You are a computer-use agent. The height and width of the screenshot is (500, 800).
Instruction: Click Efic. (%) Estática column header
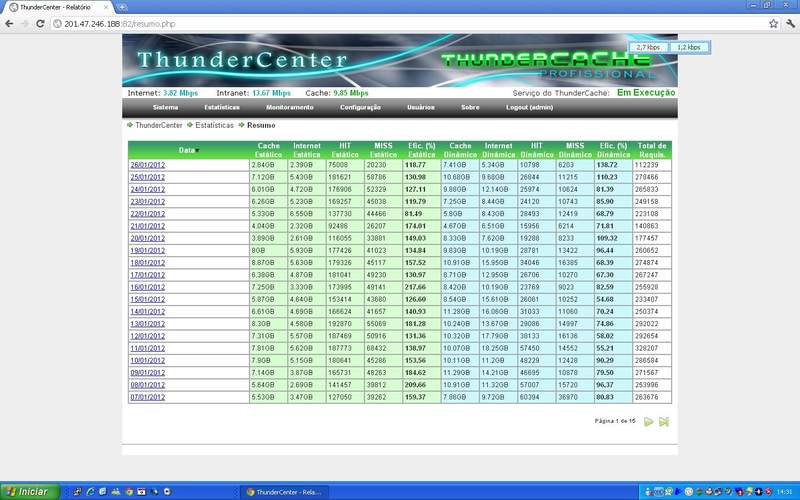coord(422,150)
